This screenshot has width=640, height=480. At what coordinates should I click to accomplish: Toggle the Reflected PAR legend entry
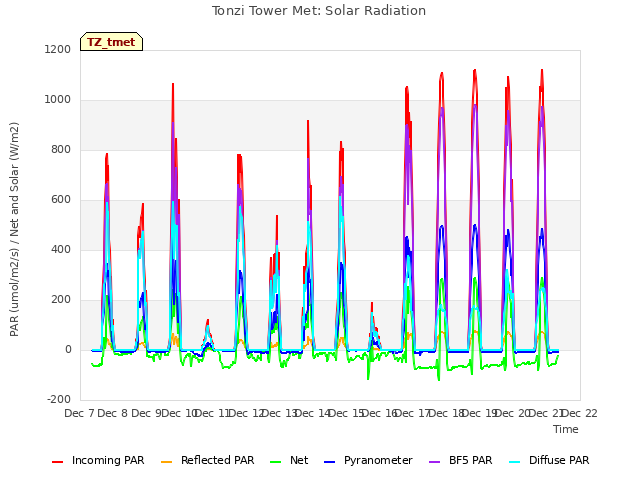pyautogui.click(x=208, y=460)
